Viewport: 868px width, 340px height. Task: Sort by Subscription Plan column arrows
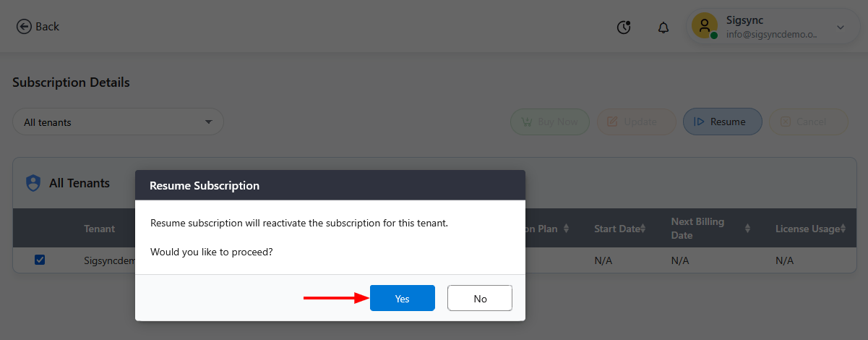(566, 229)
